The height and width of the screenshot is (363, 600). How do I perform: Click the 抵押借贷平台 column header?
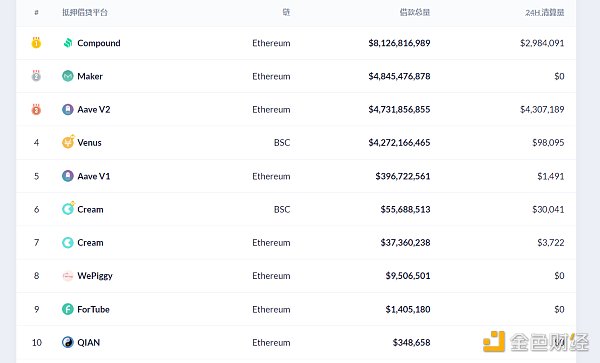[85, 12]
